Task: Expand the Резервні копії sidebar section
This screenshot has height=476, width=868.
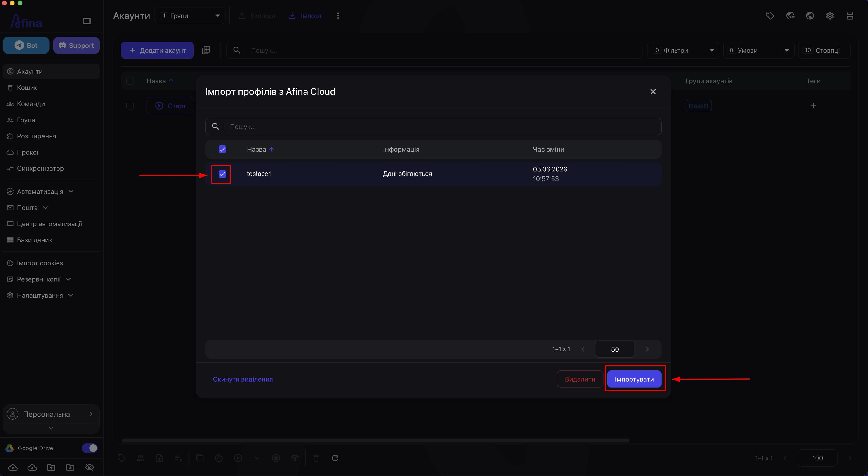Action: coord(39,279)
